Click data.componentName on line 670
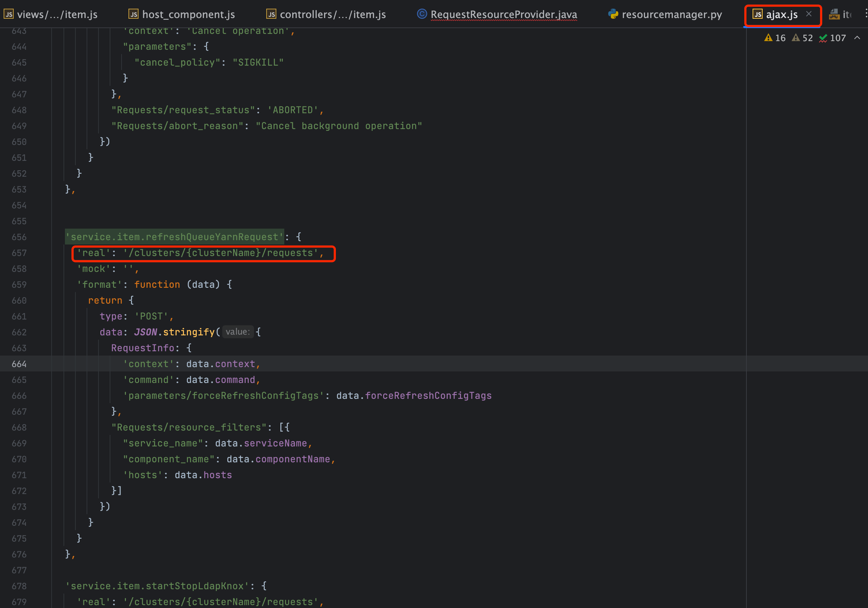Viewport: 868px width, 608px height. click(278, 459)
